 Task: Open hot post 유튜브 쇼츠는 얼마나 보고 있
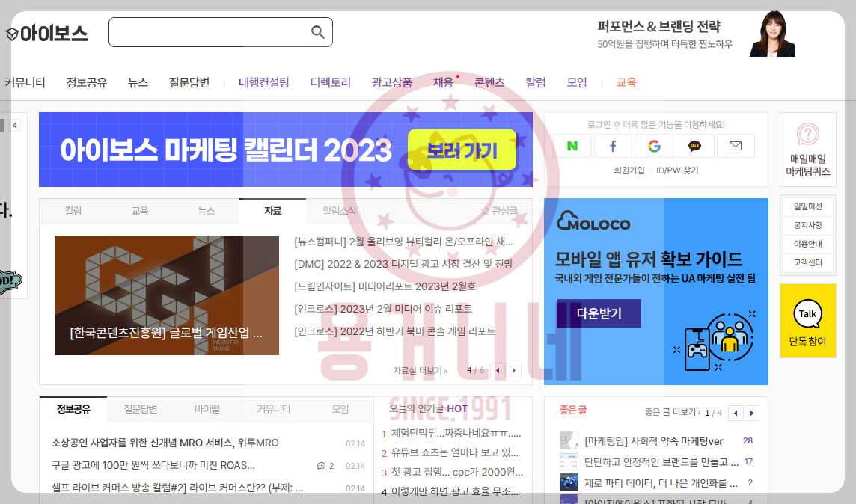click(x=455, y=452)
